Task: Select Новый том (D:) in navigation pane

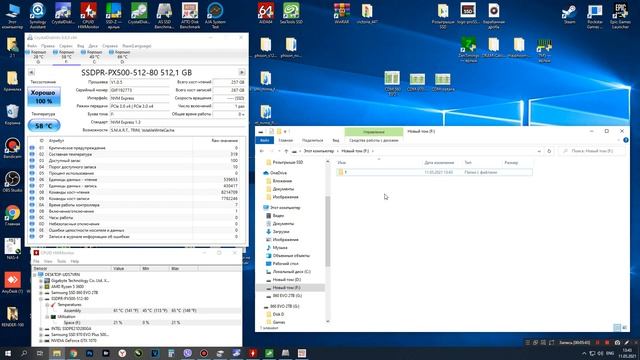Action: (283, 280)
